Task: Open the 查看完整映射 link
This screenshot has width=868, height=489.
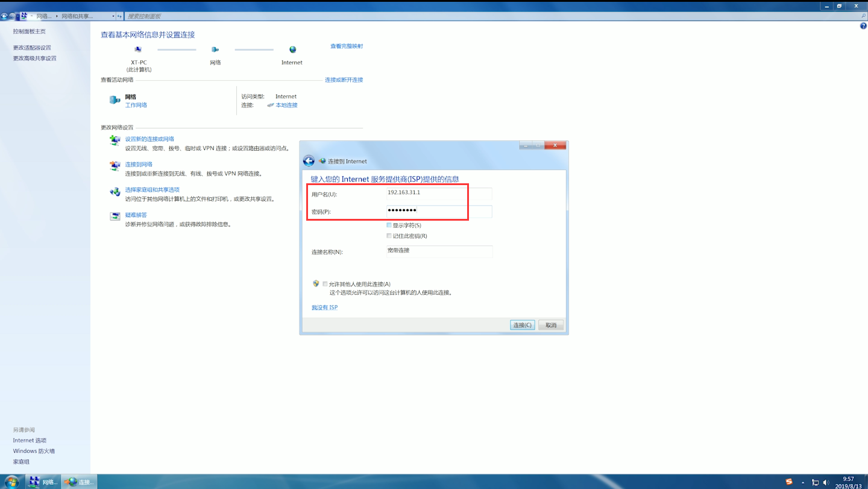Action: pos(347,46)
